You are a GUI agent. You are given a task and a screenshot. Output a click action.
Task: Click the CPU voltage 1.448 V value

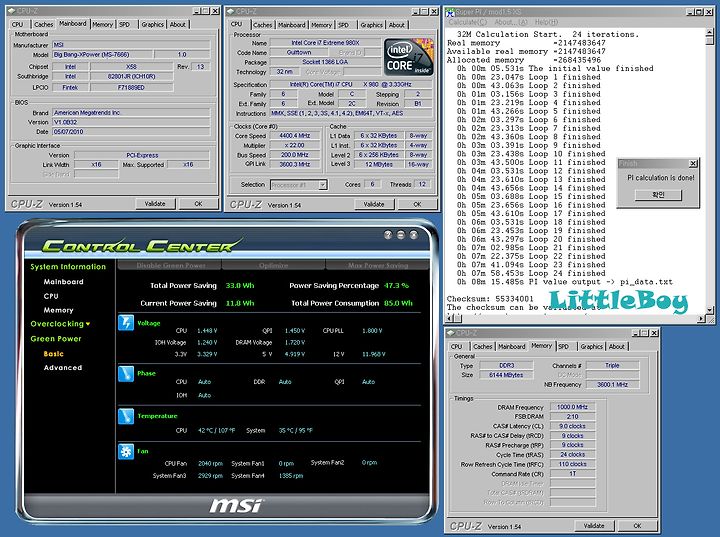click(207, 331)
